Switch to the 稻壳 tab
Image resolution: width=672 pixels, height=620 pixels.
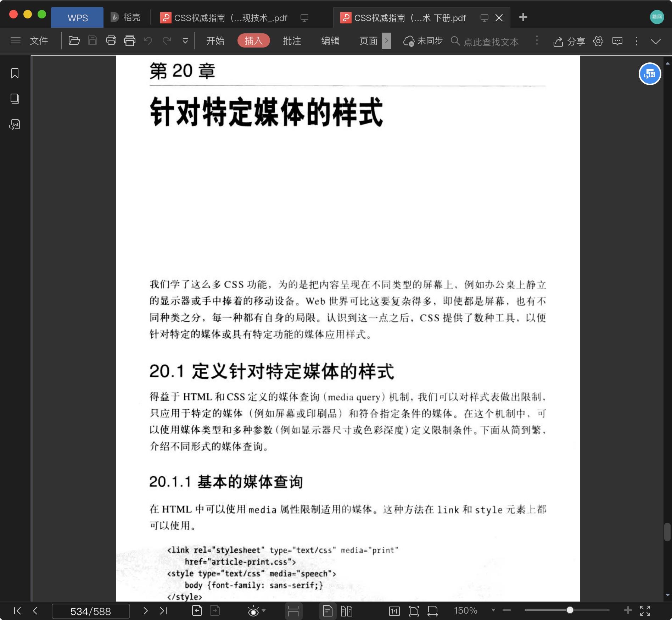click(126, 17)
